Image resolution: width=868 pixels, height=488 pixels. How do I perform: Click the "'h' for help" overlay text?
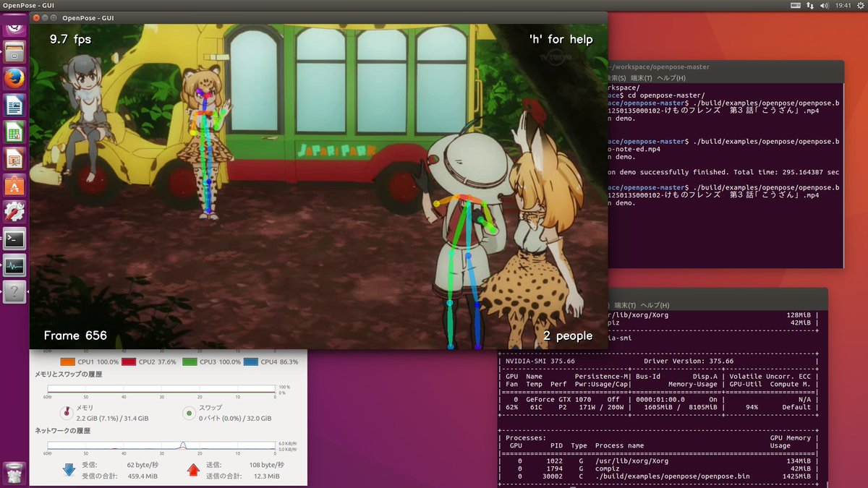tap(561, 39)
